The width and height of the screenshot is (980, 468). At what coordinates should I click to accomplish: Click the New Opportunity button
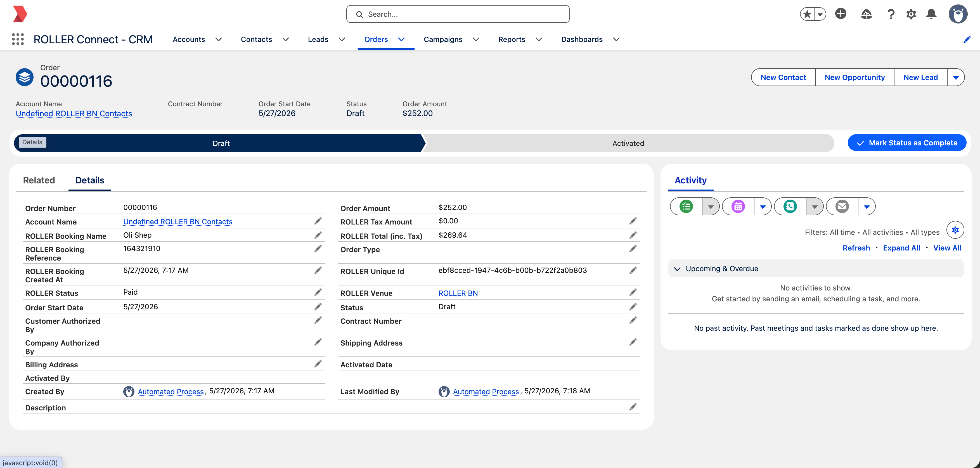click(x=854, y=78)
